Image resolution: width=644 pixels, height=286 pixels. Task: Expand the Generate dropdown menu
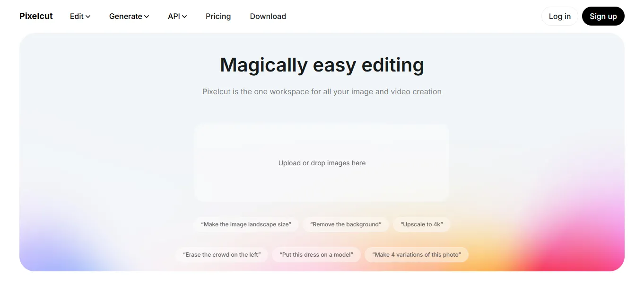(129, 16)
